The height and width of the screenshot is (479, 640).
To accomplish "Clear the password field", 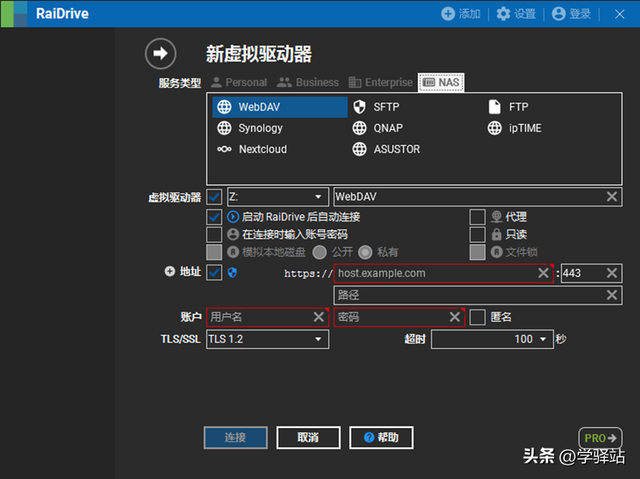I will pyautogui.click(x=455, y=317).
